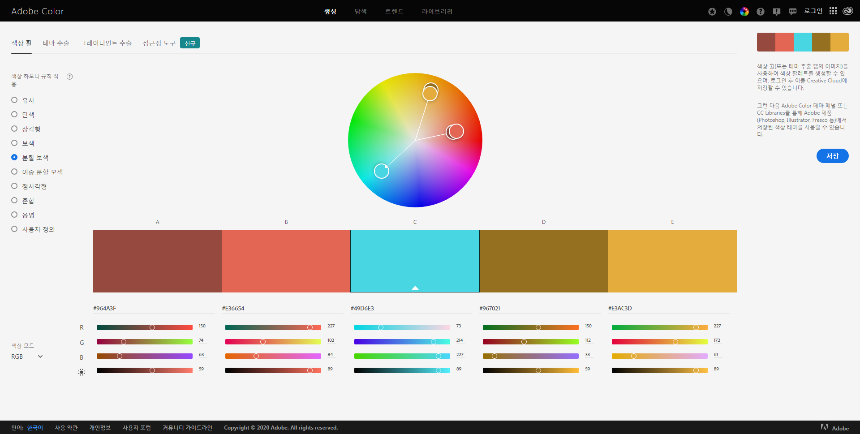Click the brightness slider for color B
860x434 pixels.
273,370
